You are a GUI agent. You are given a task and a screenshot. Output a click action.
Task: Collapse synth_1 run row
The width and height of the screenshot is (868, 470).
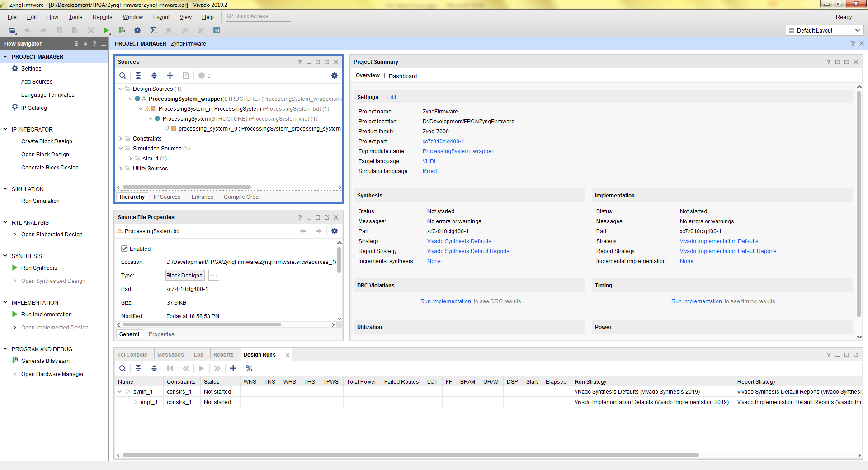point(119,391)
